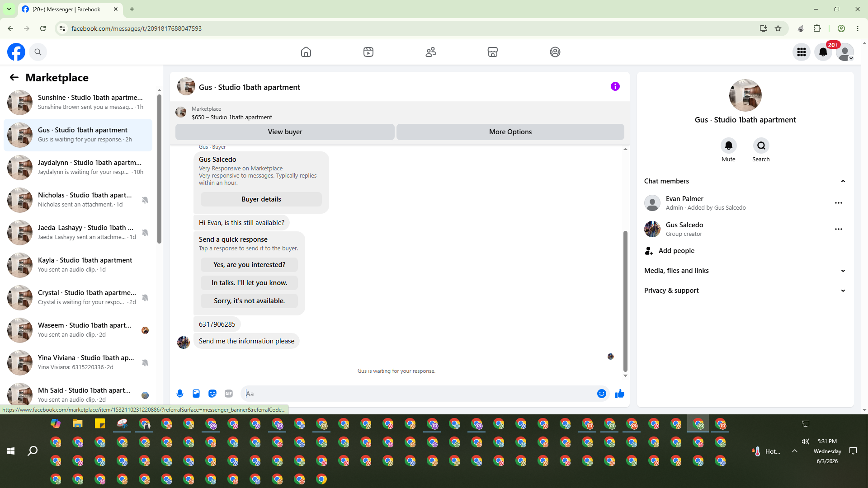Open Chrome three-dot menu

pos(858,28)
